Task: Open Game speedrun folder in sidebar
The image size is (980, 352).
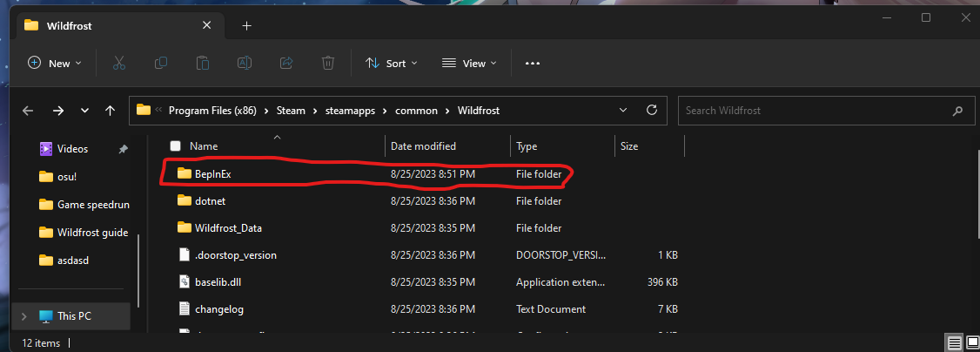Action: tap(93, 205)
